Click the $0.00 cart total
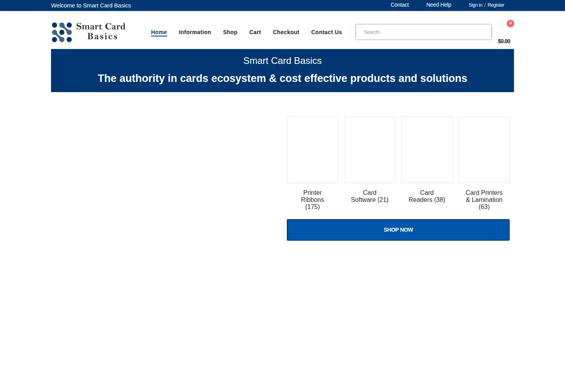This screenshot has width=565, height=392. (504, 41)
